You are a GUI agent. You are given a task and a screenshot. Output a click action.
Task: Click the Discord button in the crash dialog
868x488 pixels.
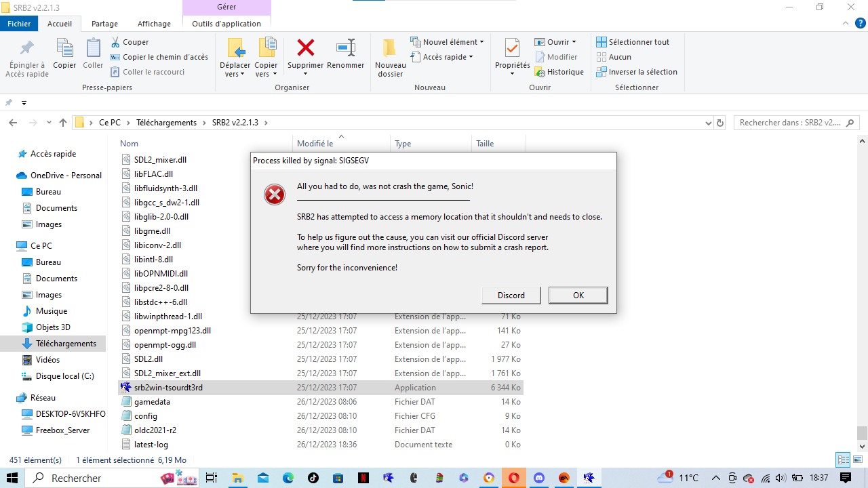511,295
